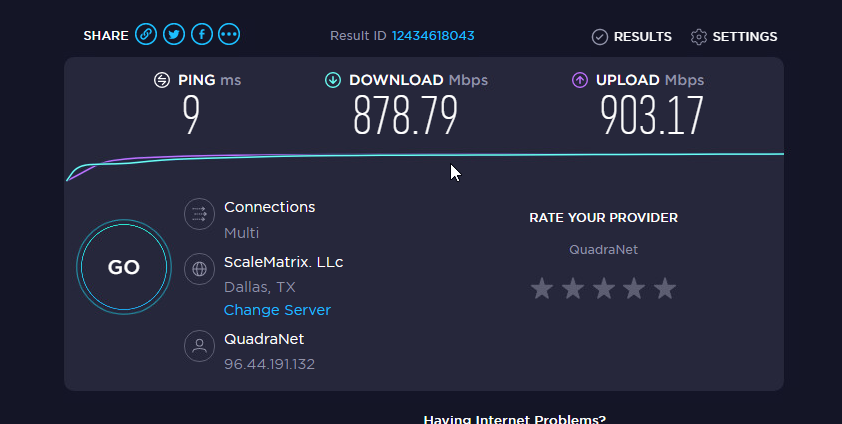Open Result ID 12434618043 link
The image size is (842, 424).
[433, 36]
